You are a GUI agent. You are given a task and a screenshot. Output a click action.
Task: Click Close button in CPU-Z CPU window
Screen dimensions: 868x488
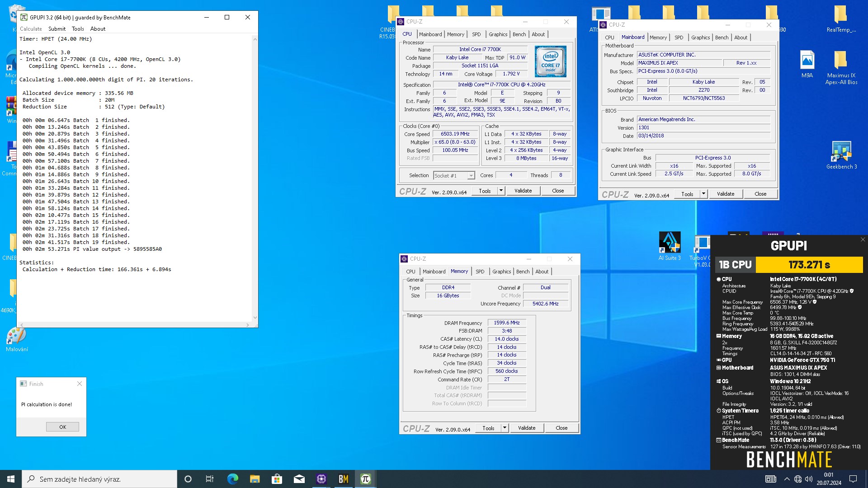(x=558, y=191)
